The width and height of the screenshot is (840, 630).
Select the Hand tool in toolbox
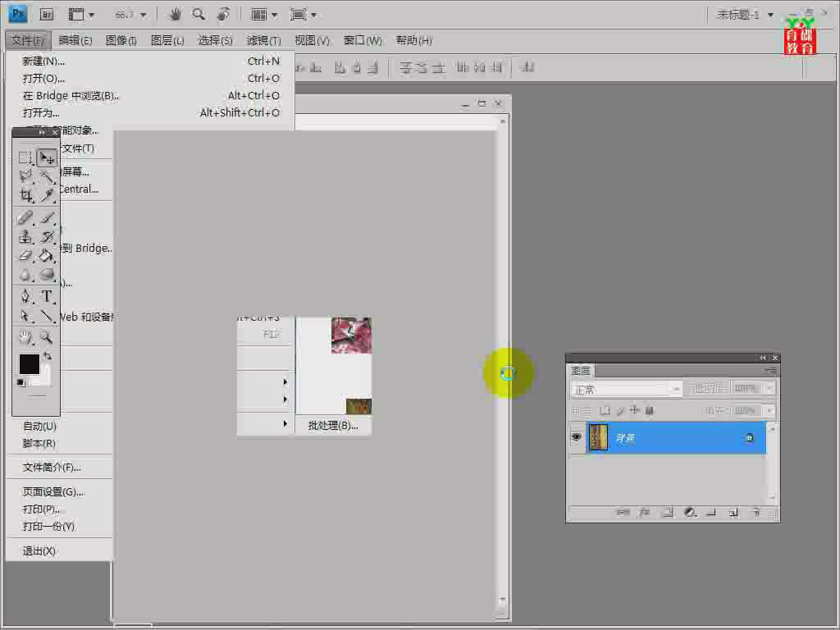25,337
